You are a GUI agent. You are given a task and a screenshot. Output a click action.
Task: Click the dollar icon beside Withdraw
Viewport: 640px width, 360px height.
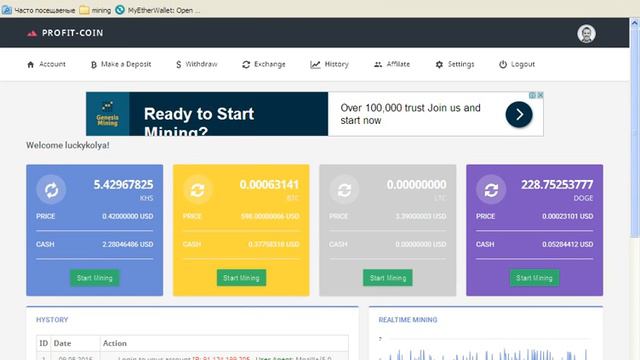point(178,64)
